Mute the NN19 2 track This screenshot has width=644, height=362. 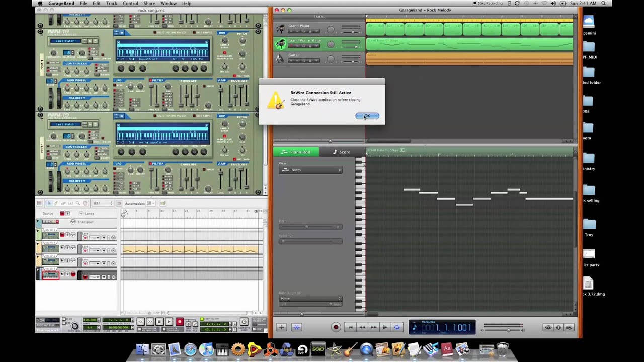pyautogui.click(x=62, y=260)
